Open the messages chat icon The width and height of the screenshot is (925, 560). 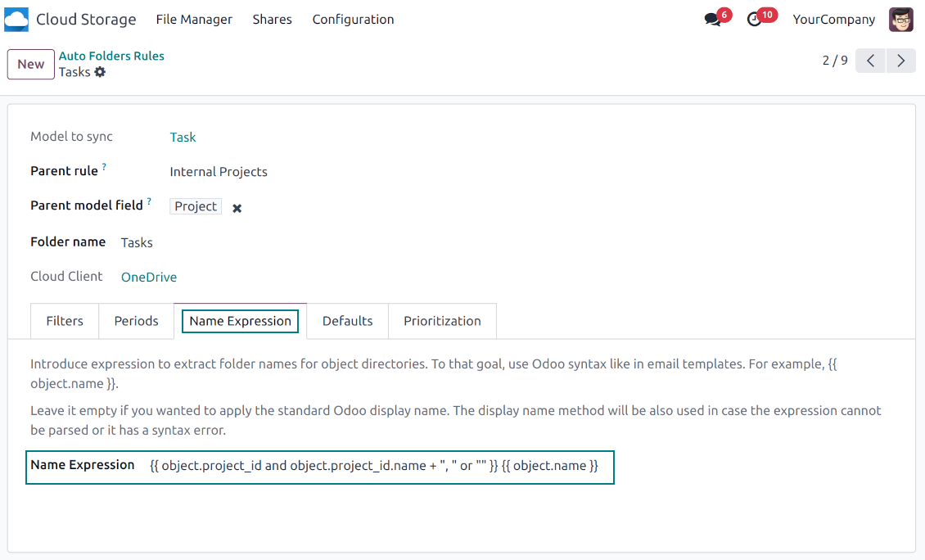point(712,20)
